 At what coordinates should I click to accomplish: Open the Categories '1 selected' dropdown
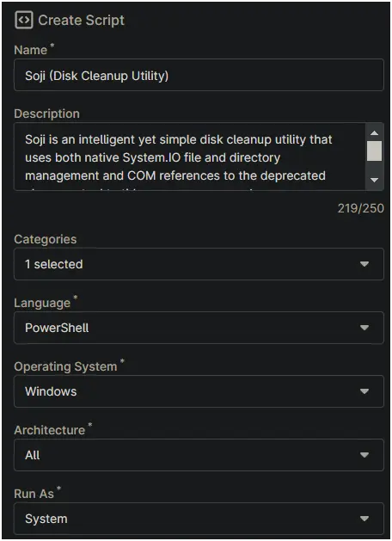tap(199, 264)
